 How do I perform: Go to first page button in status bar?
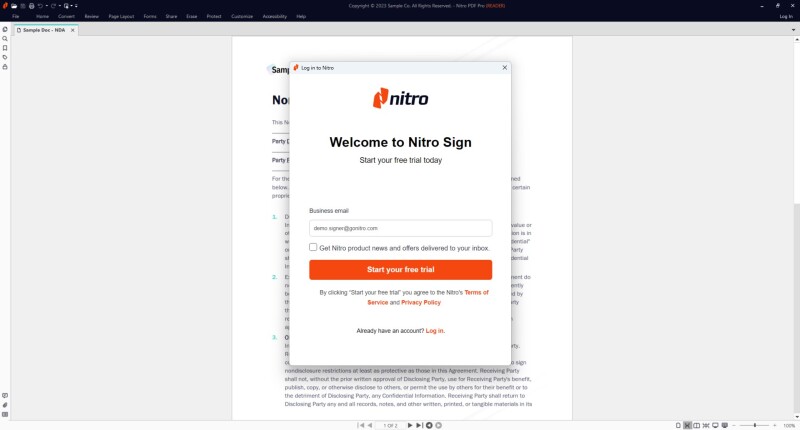tap(361, 425)
